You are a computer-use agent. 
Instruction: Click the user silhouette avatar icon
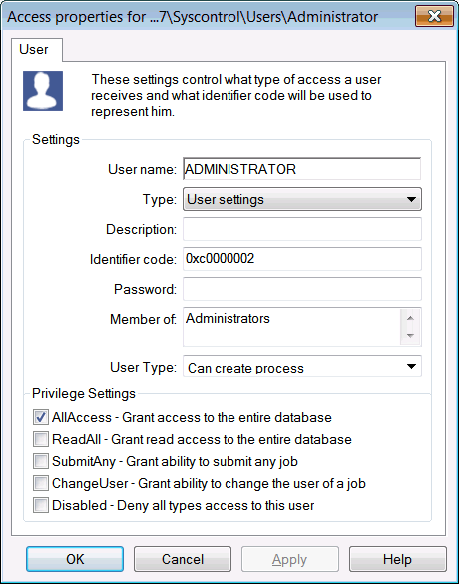pos(43,91)
